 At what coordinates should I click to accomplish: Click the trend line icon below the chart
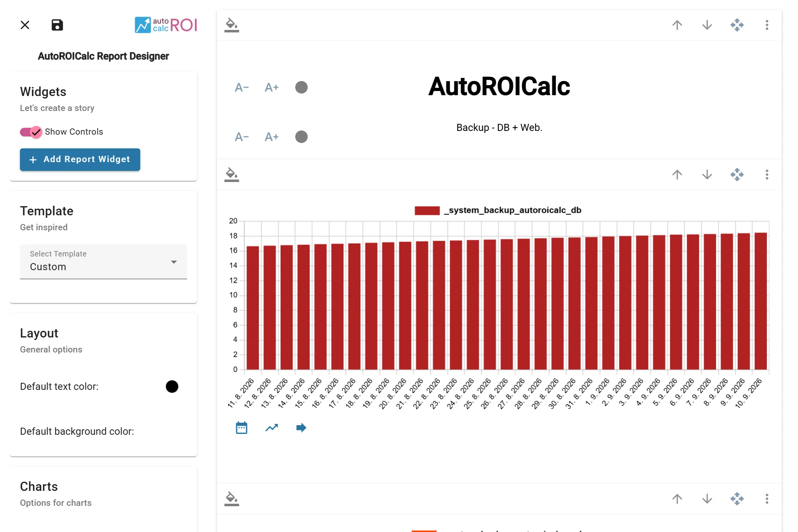[x=272, y=428]
